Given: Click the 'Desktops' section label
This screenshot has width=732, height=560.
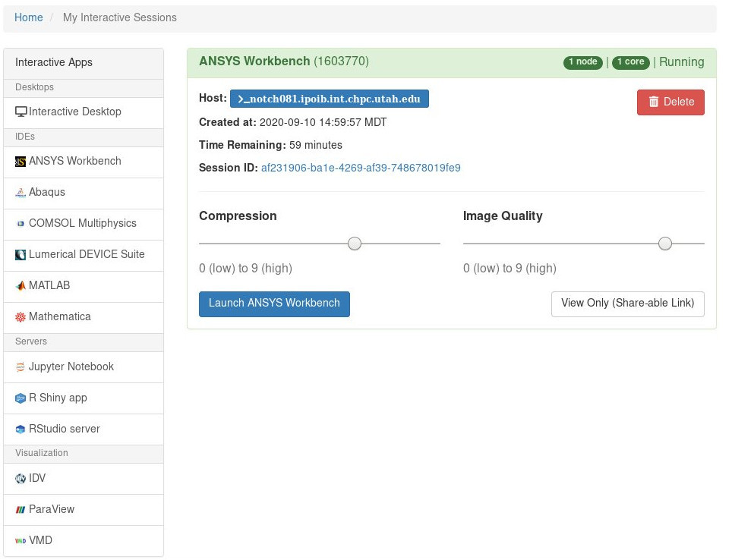Looking at the screenshot, I should 34,87.
